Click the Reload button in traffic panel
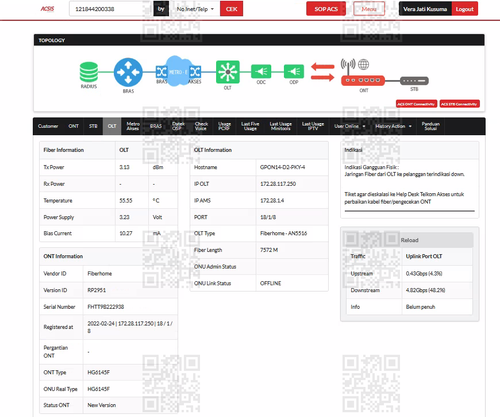This screenshot has height=417, width=500. click(409, 240)
